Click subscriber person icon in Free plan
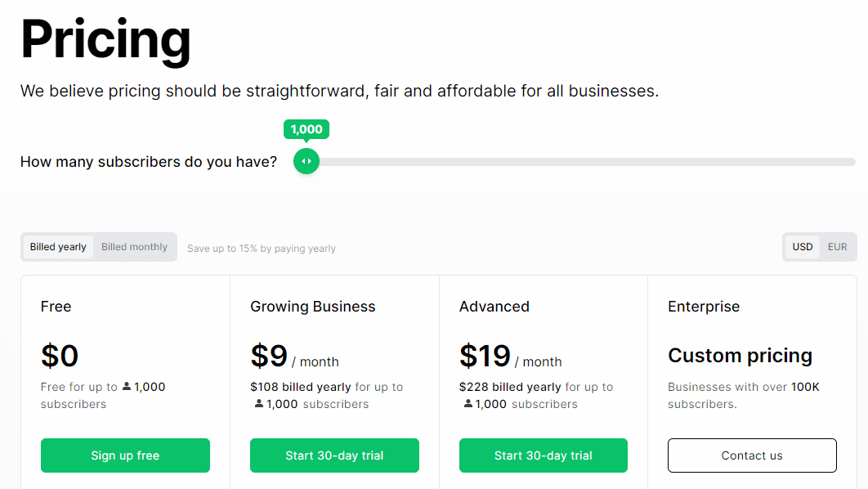868x489 pixels. coord(127,387)
